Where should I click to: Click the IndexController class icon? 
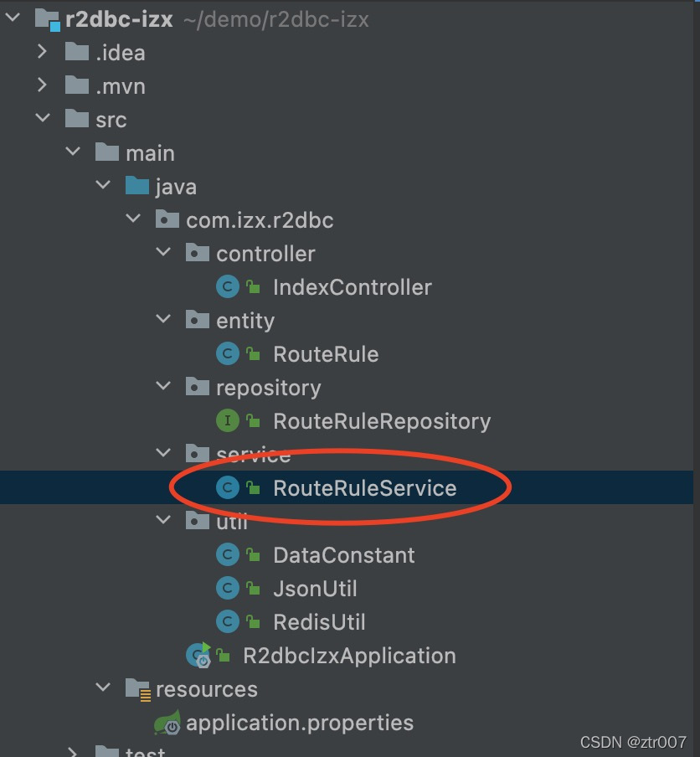click(228, 286)
